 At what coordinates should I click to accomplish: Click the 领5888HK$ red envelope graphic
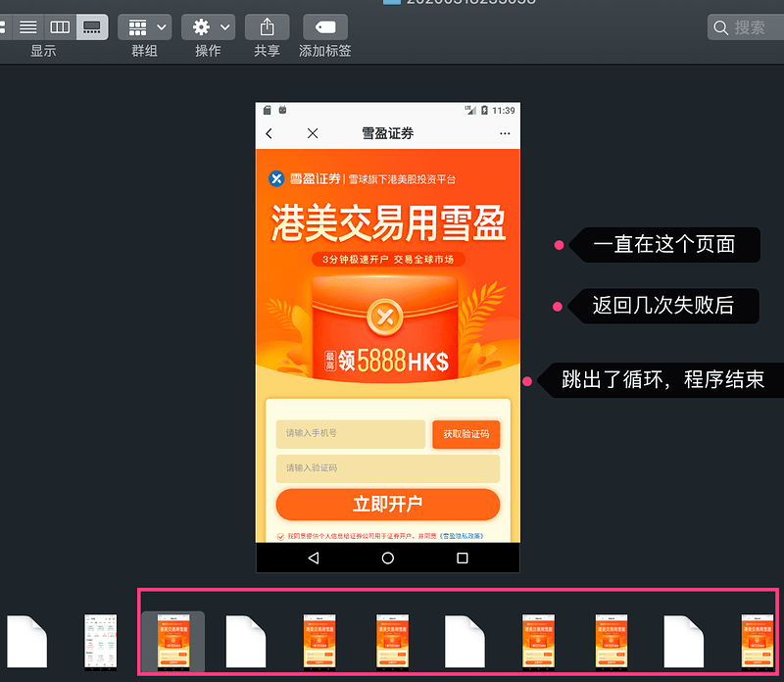pos(385,327)
